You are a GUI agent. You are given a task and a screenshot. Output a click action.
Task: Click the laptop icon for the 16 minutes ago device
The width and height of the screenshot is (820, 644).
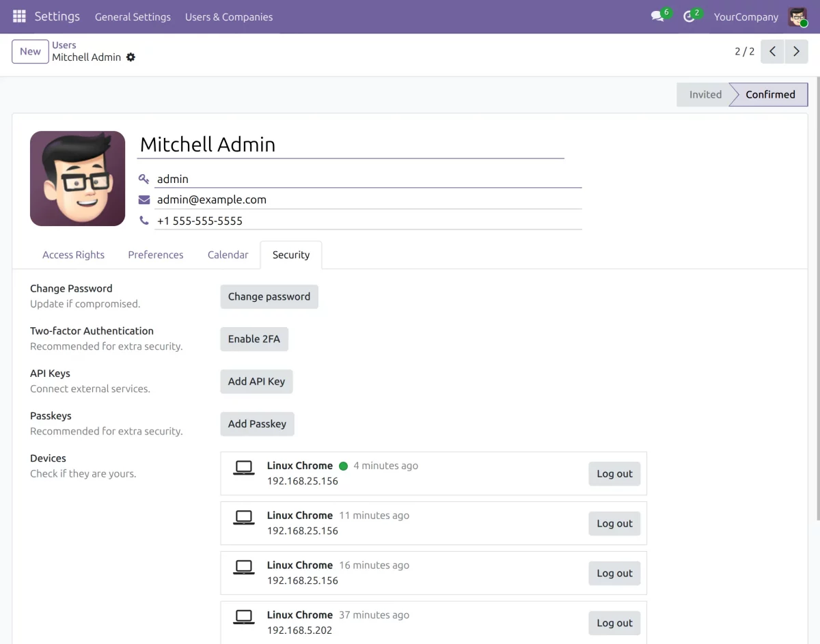click(x=244, y=568)
